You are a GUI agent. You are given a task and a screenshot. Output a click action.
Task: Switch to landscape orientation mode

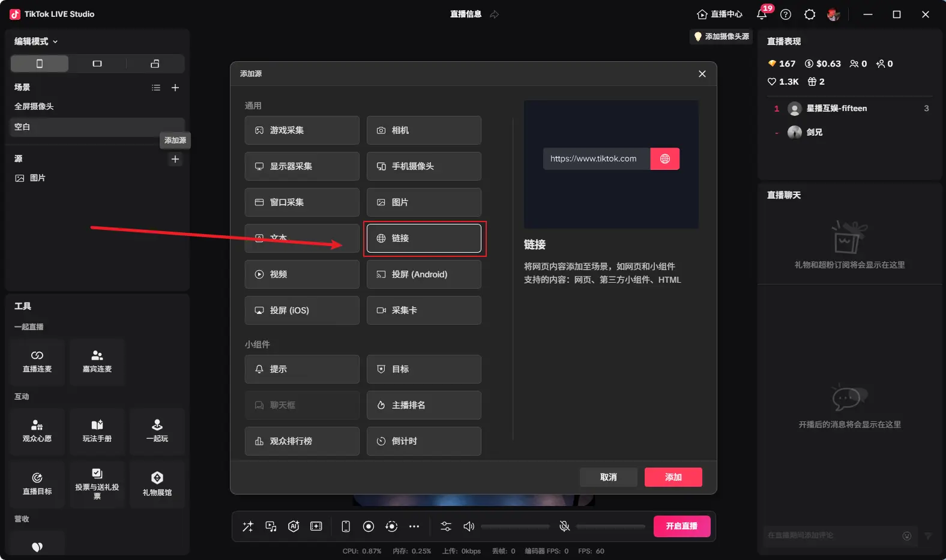pos(97,64)
